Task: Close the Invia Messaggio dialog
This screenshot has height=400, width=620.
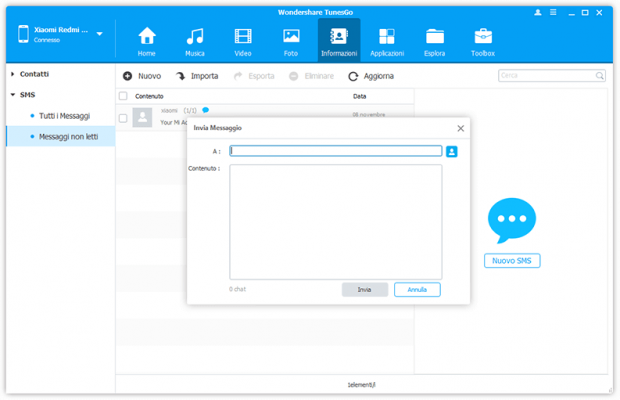Action: coord(460,128)
